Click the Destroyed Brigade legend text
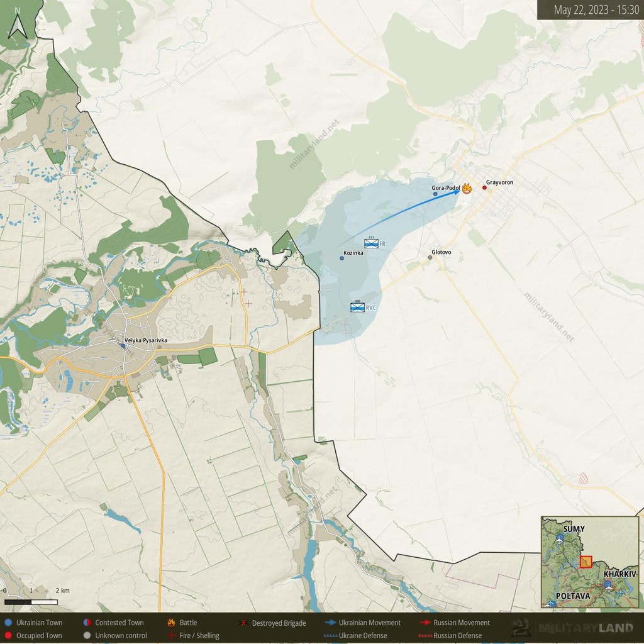 [279, 623]
